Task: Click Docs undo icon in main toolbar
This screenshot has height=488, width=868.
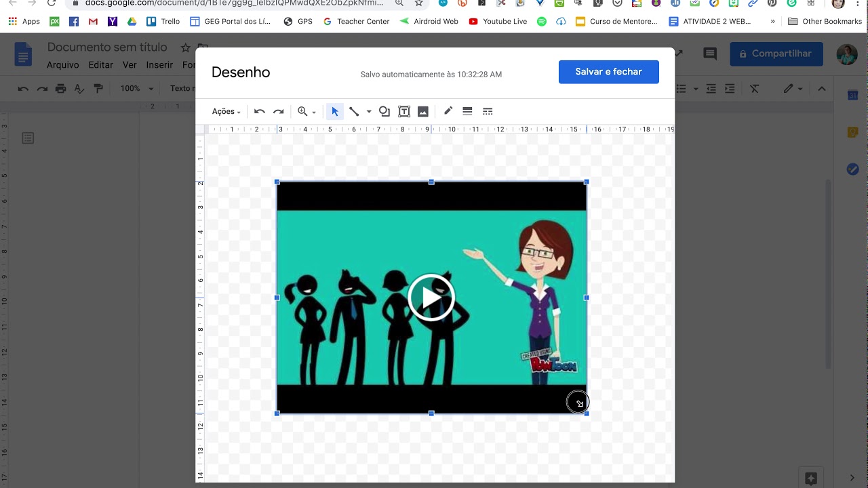Action: tap(23, 89)
